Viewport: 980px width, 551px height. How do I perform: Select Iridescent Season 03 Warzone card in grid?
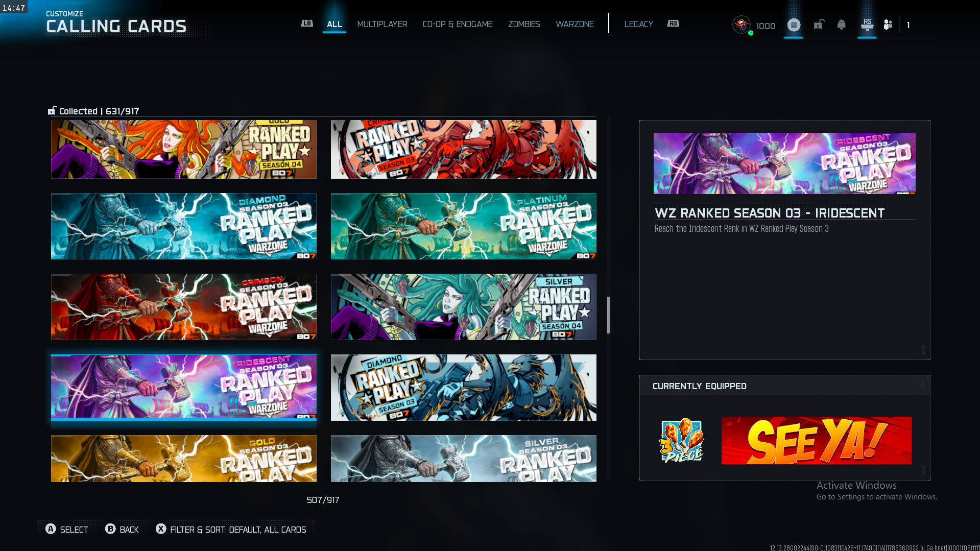184,388
